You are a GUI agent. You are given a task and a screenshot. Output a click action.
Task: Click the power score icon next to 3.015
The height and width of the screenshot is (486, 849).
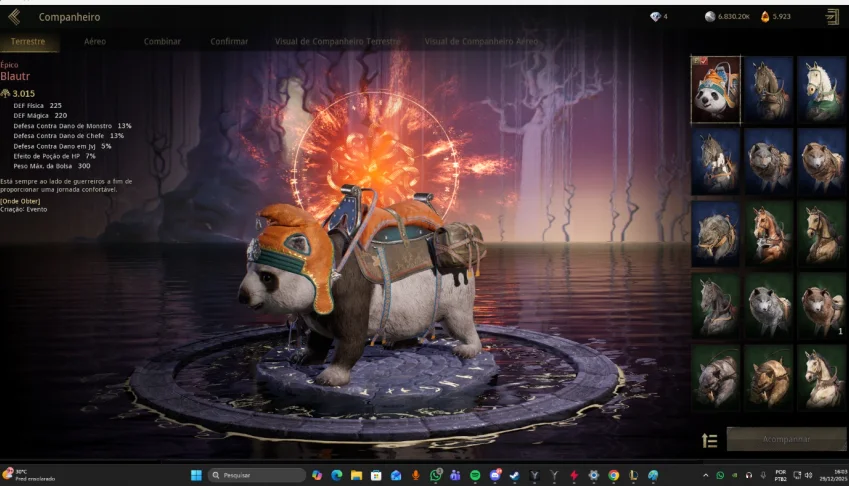tap(5, 93)
